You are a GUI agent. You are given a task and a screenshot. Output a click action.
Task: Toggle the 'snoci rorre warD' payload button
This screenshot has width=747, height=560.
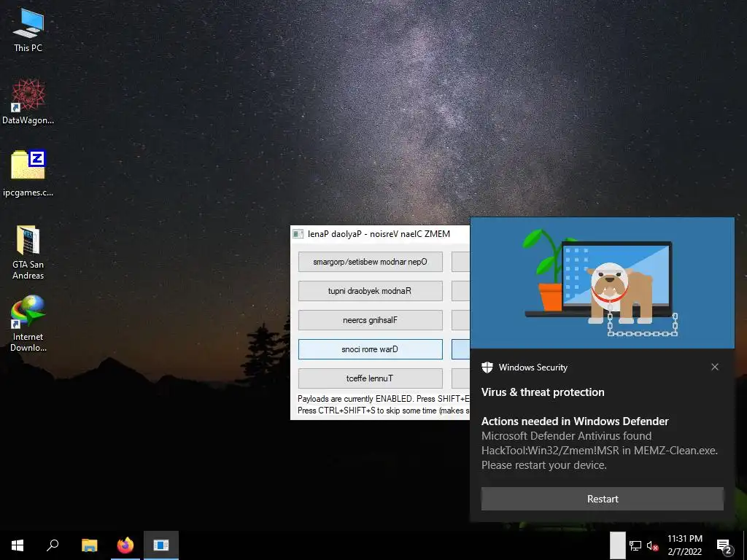[370, 349]
